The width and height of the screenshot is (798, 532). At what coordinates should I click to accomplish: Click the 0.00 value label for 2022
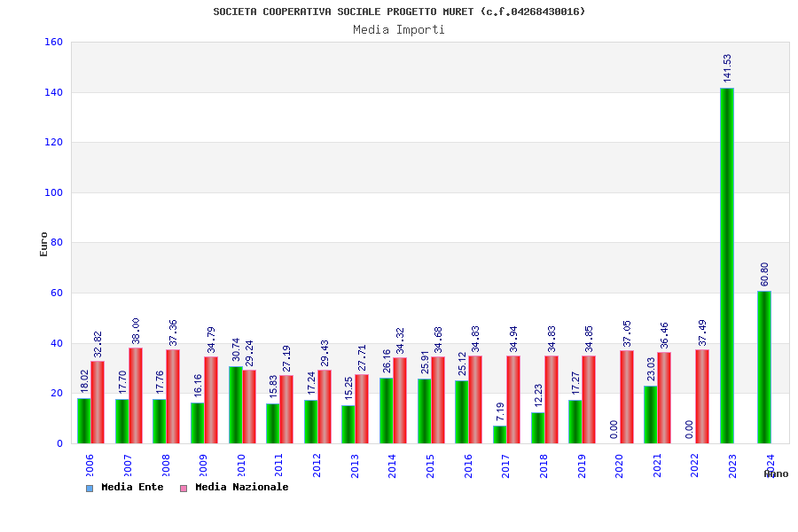[x=689, y=429]
